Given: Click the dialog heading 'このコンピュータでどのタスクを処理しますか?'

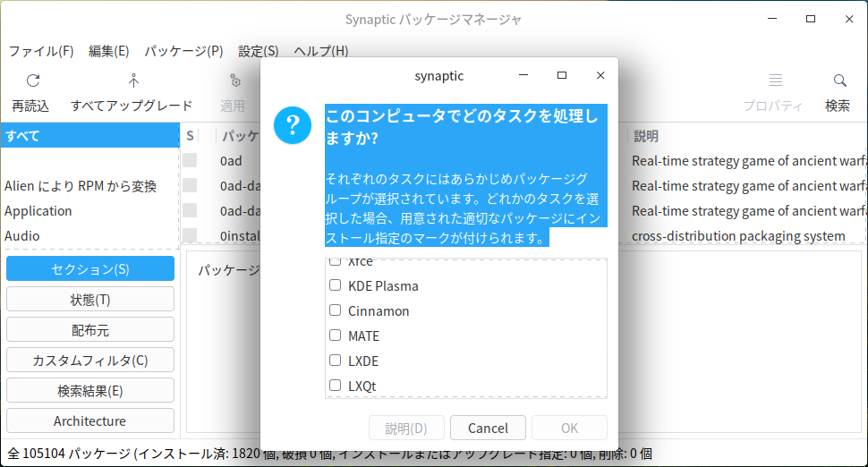Looking at the screenshot, I should tap(463, 126).
